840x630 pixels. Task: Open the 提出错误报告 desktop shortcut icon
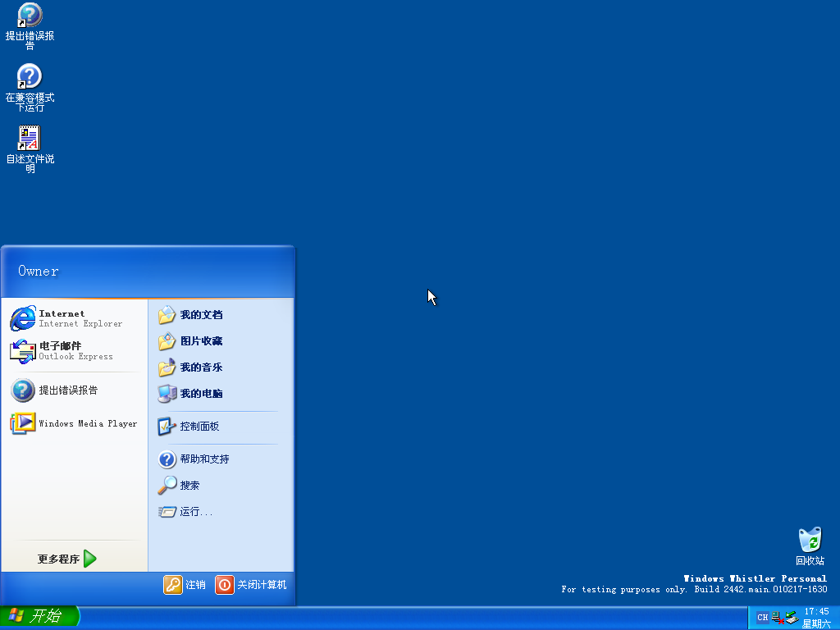[30, 26]
